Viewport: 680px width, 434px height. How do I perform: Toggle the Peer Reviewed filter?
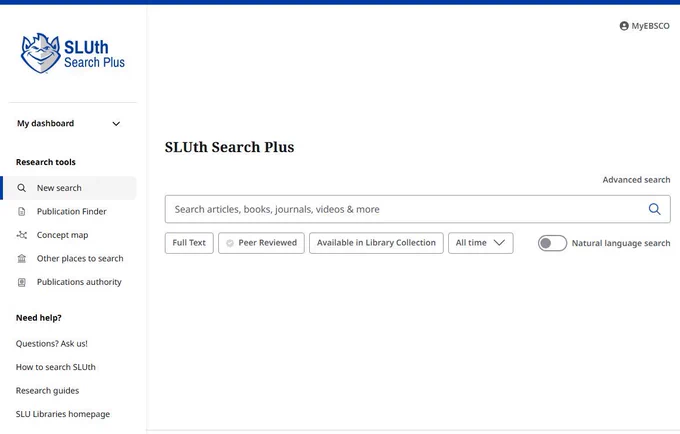[261, 243]
